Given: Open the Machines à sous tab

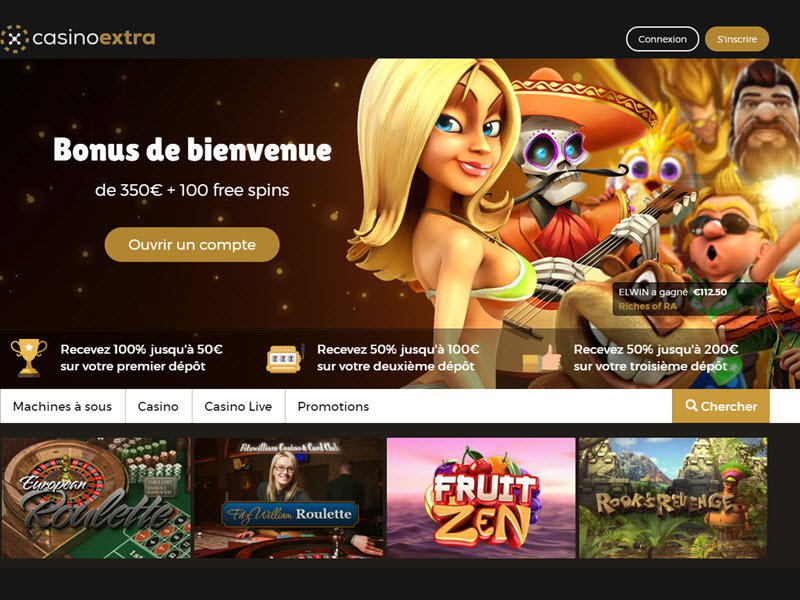Looking at the screenshot, I should [x=62, y=406].
